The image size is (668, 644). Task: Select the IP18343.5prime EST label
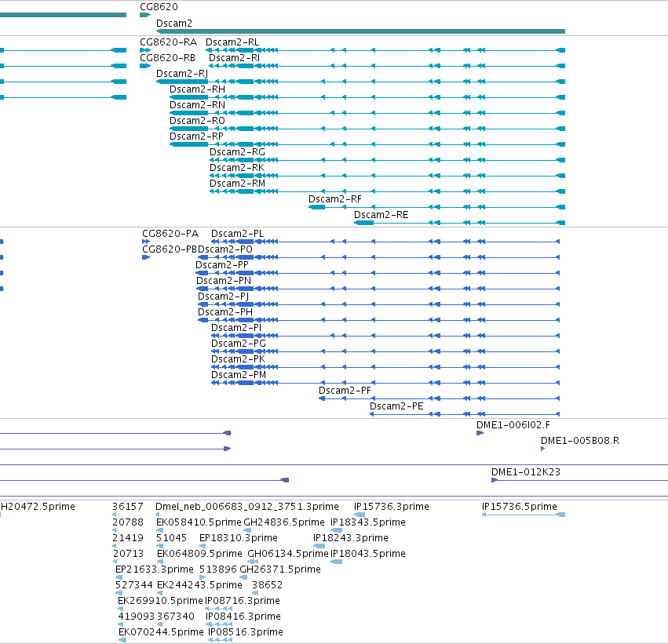pyautogui.click(x=367, y=522)
